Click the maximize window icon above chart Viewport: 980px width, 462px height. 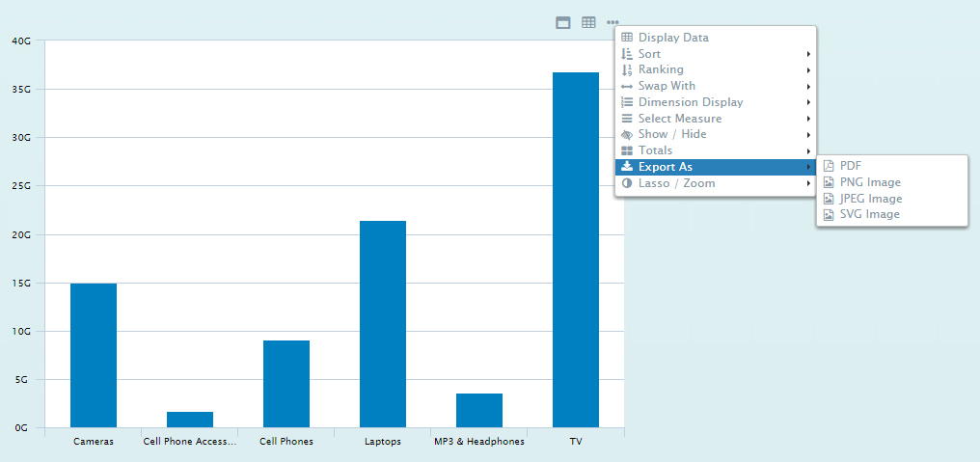[x=563, y=22]
